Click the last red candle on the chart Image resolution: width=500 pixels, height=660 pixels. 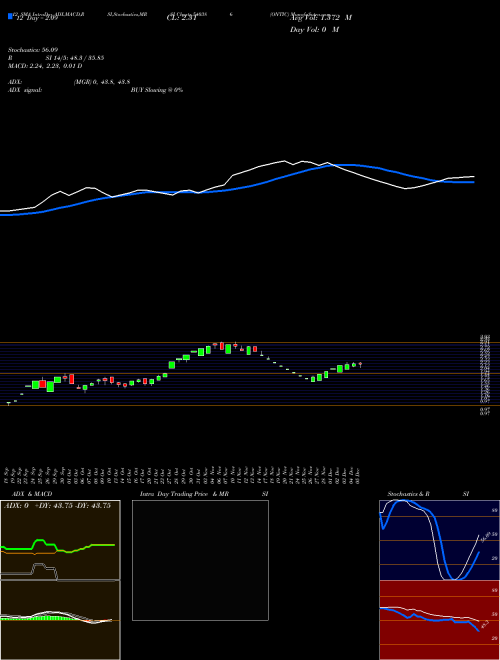pos(360,365)
